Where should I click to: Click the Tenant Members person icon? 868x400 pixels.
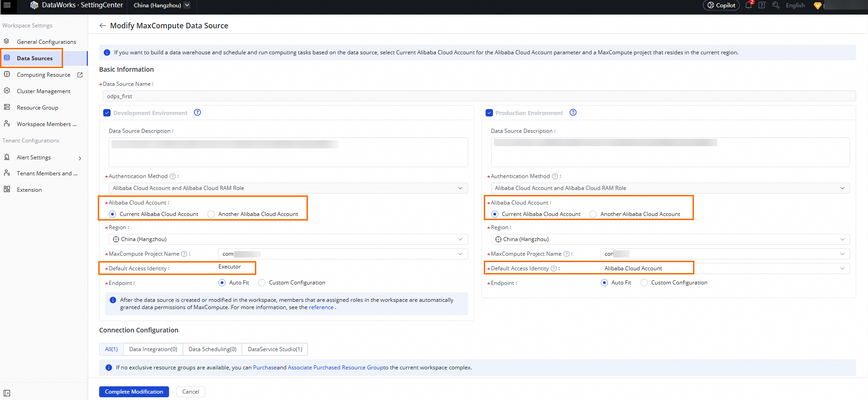[x=7, y=173]
